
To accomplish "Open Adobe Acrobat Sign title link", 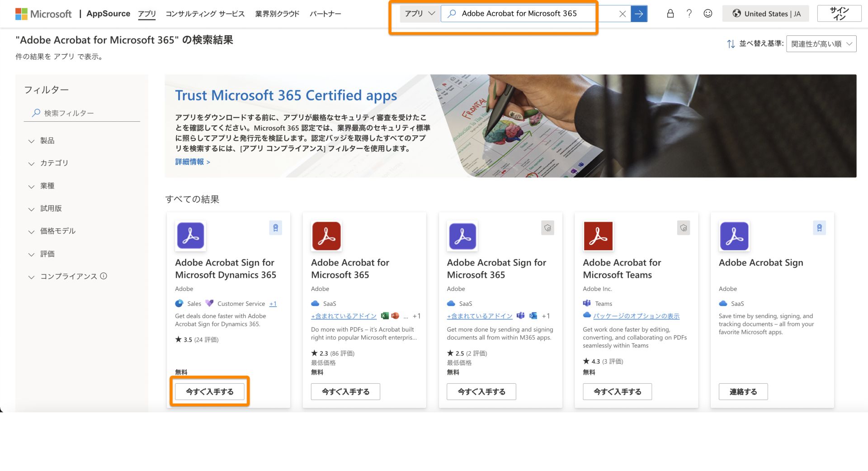I will [x=761, y=263].
